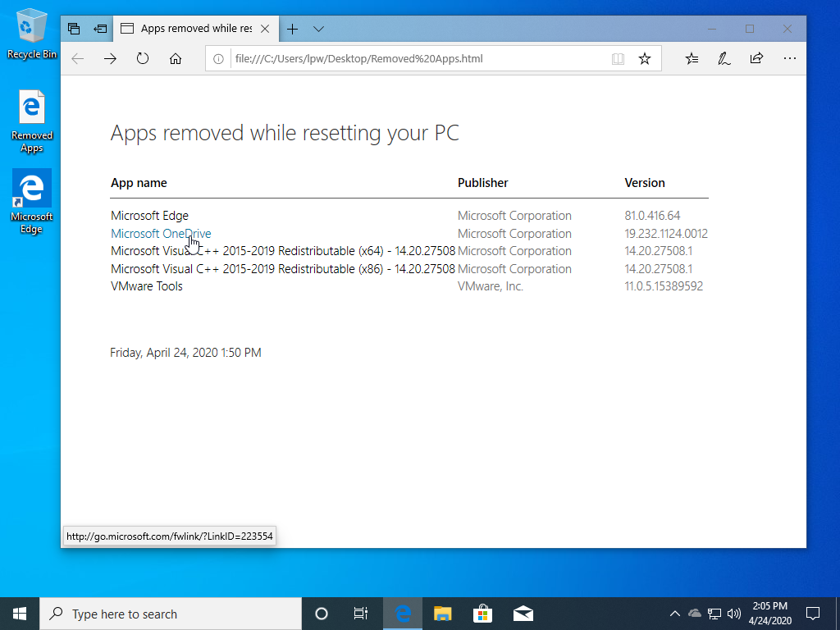Maximize the Edge window

click(x=750, y=29)
